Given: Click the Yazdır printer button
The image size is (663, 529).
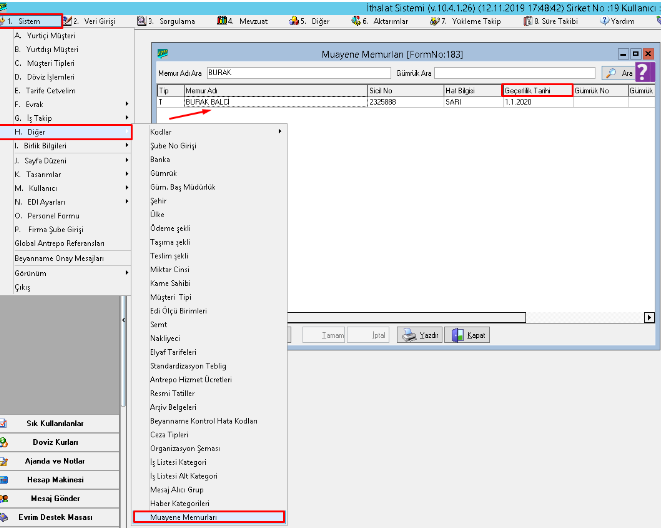Looking at the screenshot, I should [419, 335].
